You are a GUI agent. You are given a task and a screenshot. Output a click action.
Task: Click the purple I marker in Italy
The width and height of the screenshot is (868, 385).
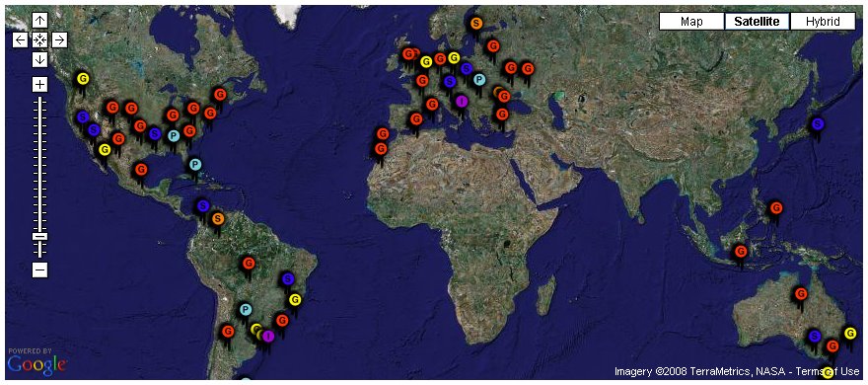tap(462, 102)
